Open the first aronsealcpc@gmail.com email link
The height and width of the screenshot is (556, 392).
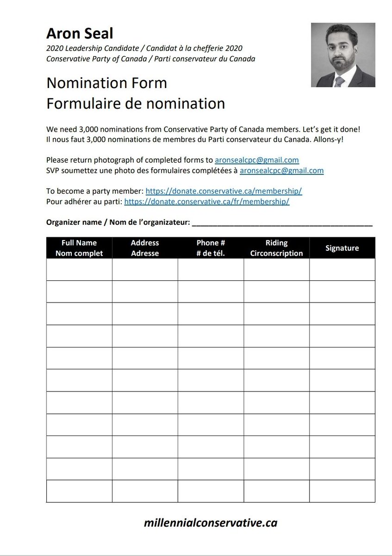tap(257, 160)
